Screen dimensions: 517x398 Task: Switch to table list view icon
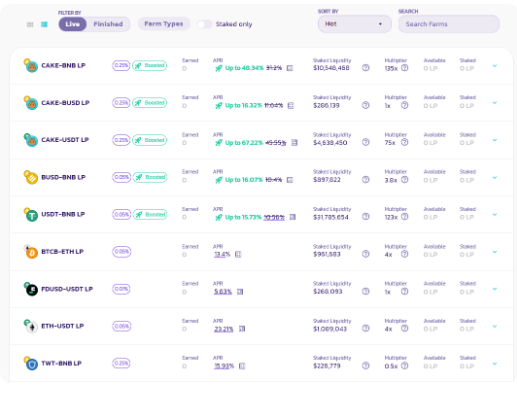(44, 24)
